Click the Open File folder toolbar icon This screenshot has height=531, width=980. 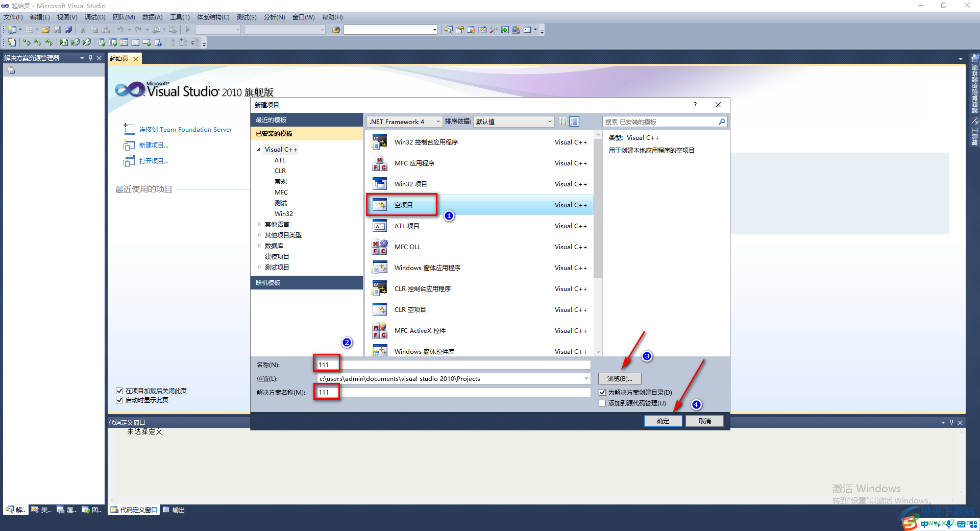click(46, 30)
